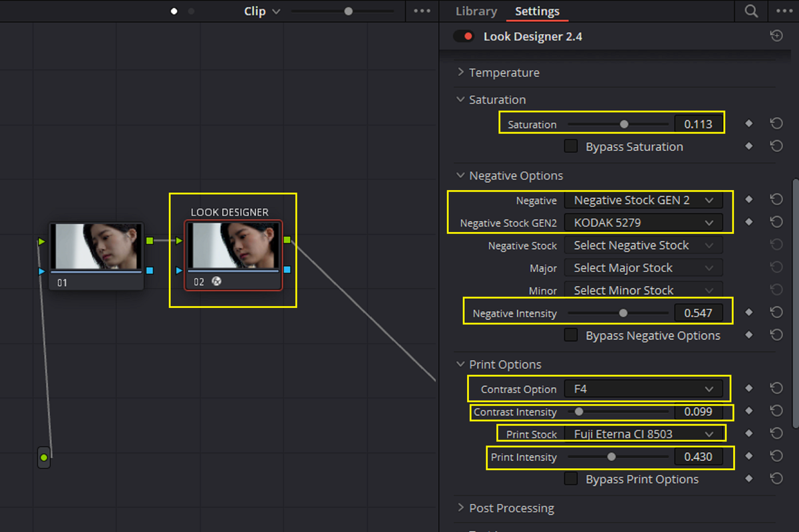
Task: Reset the Bypass Negative Options setting
Action: [776, 335]
